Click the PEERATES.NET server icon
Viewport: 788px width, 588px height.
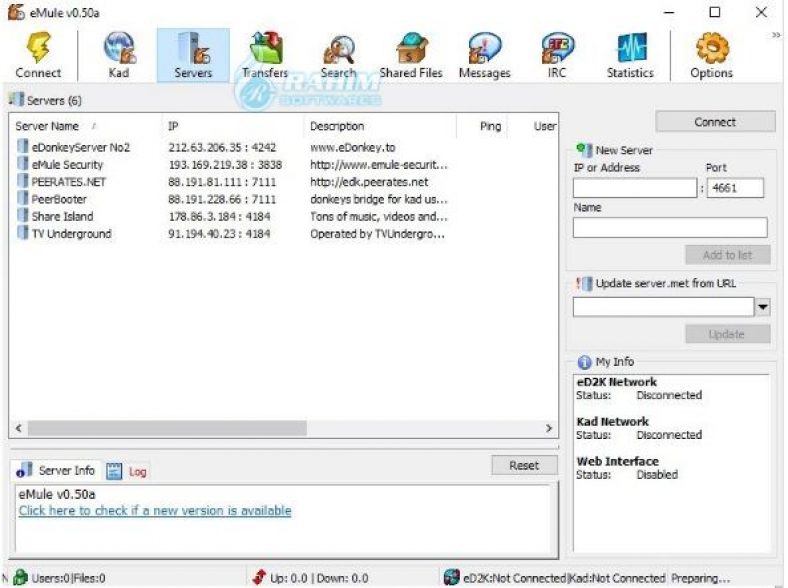click(x=23, y=180)
